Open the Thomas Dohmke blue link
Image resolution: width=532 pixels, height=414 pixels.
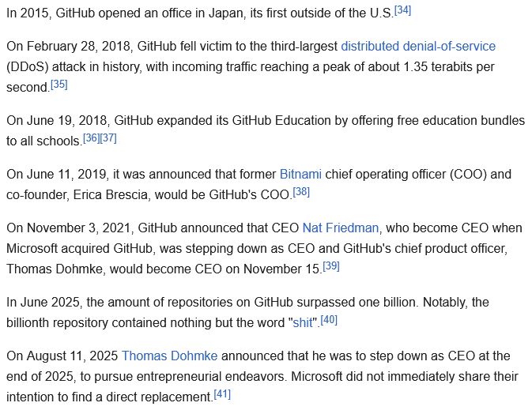click(170, 356)
